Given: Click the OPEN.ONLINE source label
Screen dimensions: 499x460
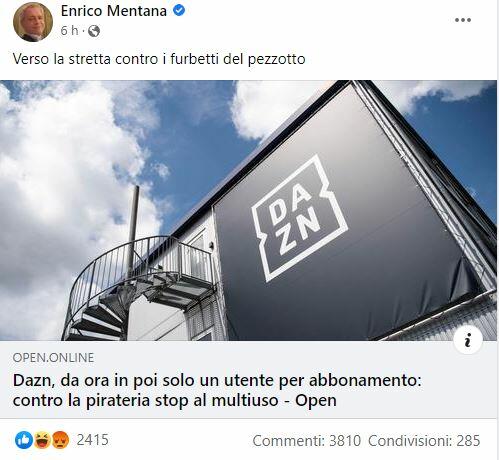Looking at the screenshot, I should click(x=53, y=358).
